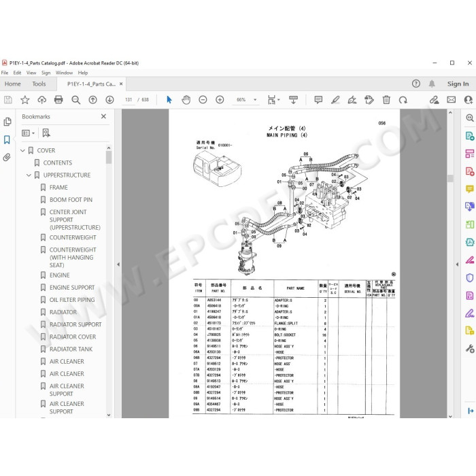
Task: Collapse the UPPERSTRUCTURE bookmark
Action: point(29,175)
